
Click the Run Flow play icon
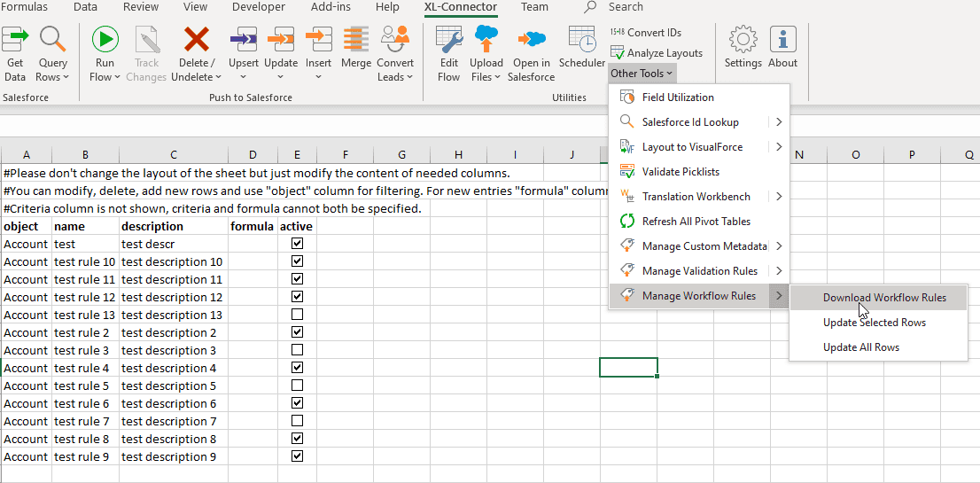(x=105, y=39)
